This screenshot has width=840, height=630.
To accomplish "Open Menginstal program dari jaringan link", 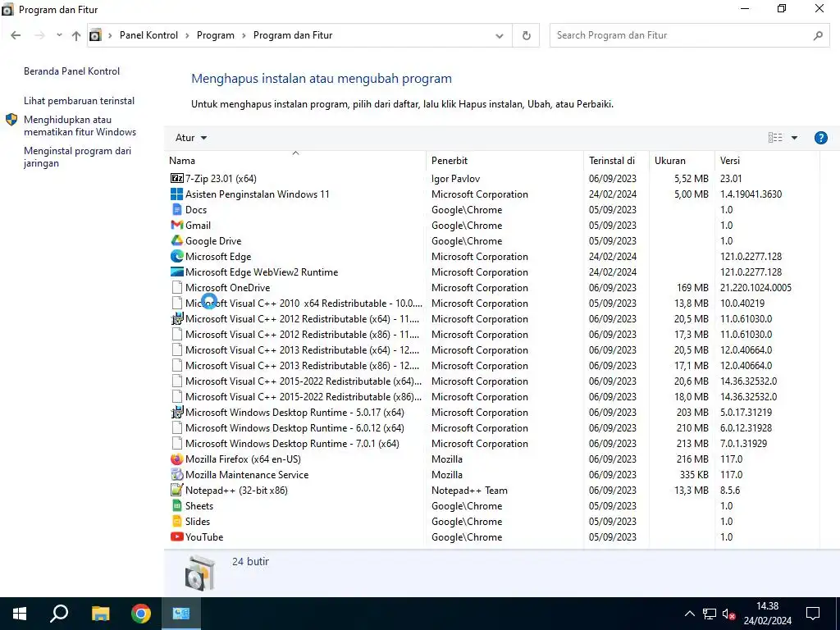I will (x=77, y=157).
